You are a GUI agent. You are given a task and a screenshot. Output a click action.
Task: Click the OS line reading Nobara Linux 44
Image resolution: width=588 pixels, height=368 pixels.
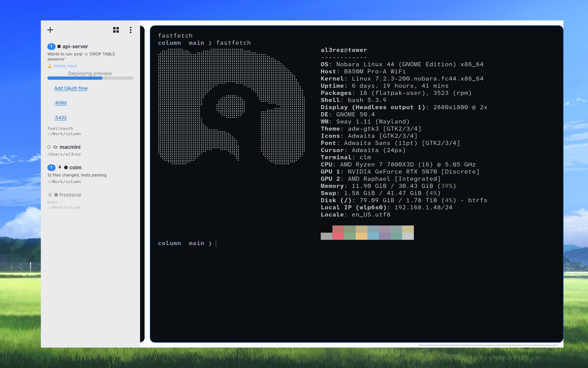point(402,64)
